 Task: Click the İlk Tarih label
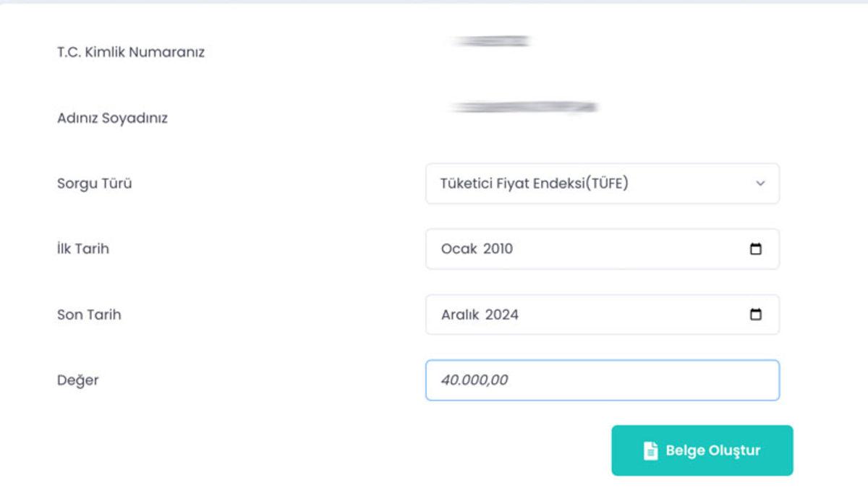pos(83,249)
